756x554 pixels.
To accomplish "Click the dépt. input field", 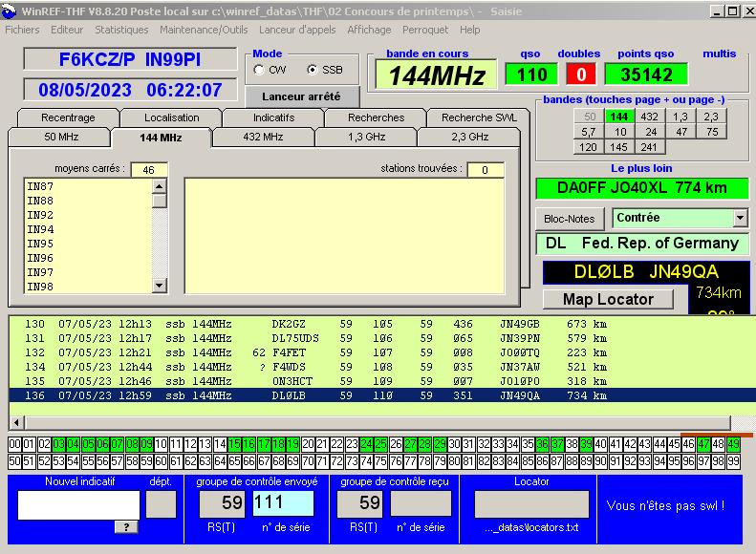I will point(161,505).
